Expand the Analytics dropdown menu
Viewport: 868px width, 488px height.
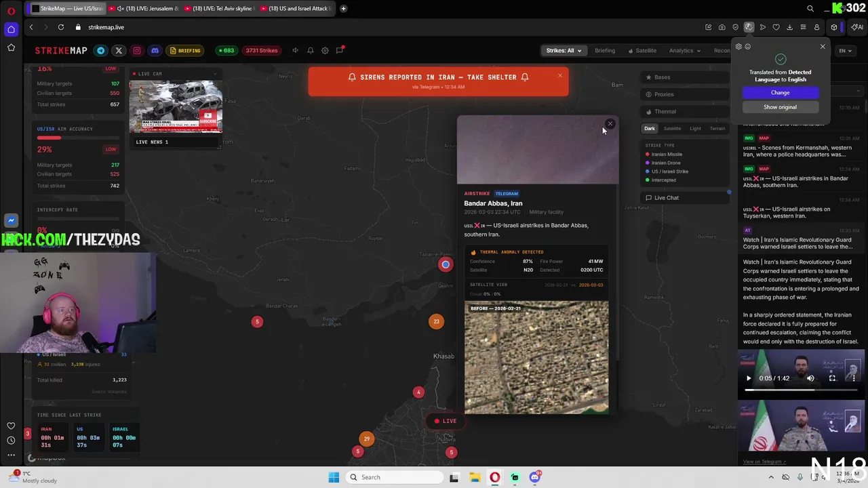tap(684, 50)
